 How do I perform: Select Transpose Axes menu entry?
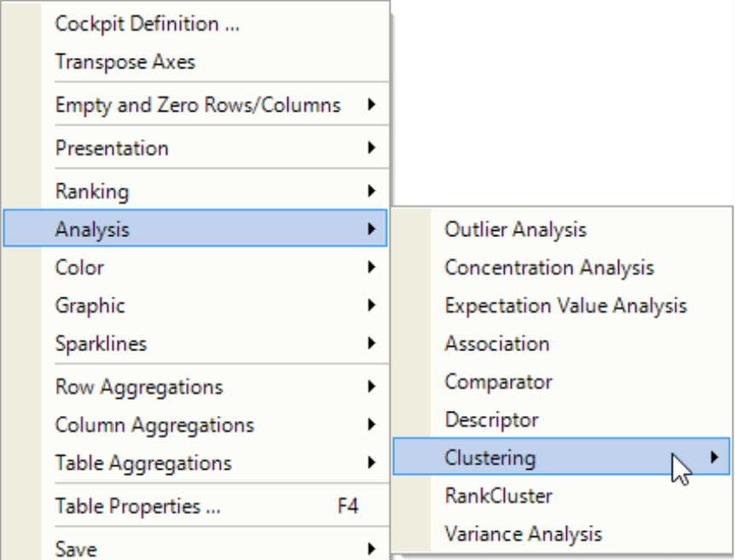tap(195, 62)
